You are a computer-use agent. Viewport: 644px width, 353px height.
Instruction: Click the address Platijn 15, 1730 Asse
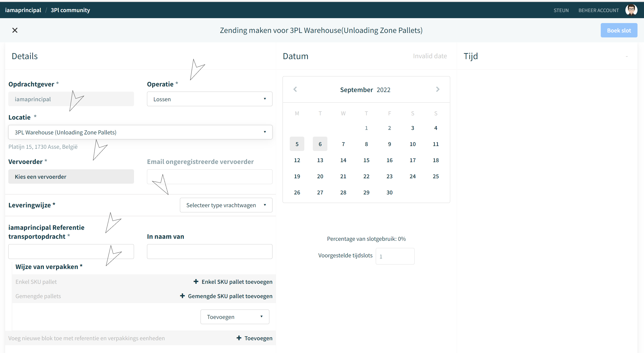pos(43,147)
